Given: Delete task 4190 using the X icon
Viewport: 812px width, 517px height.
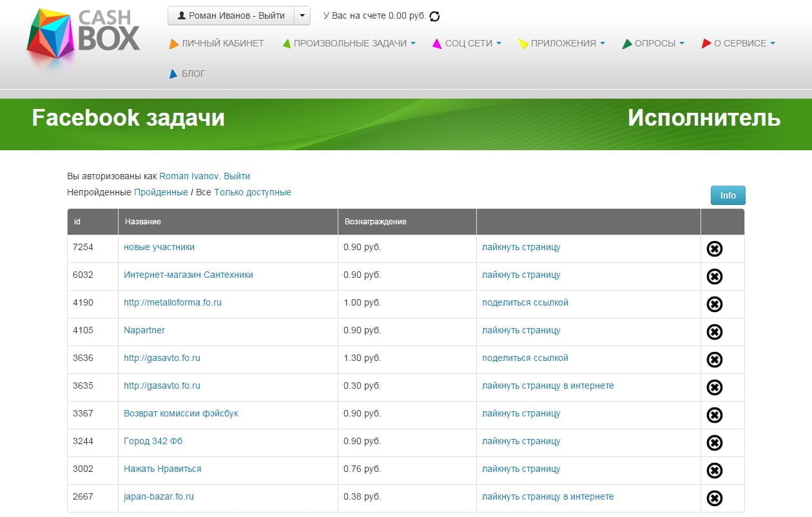Looking at the screenshot, I should [x=715, y=304].
